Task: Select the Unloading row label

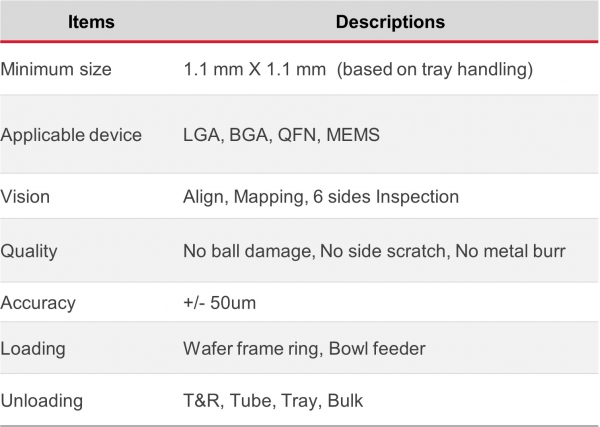Action: tap(41, 401)
